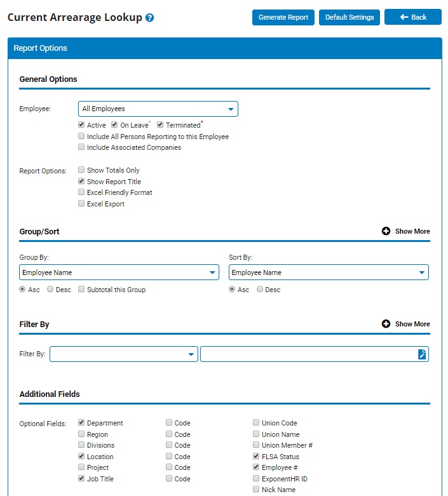448x496 pixels.
Task: Enable Excel Friendly Format
Action: point(81,192)
